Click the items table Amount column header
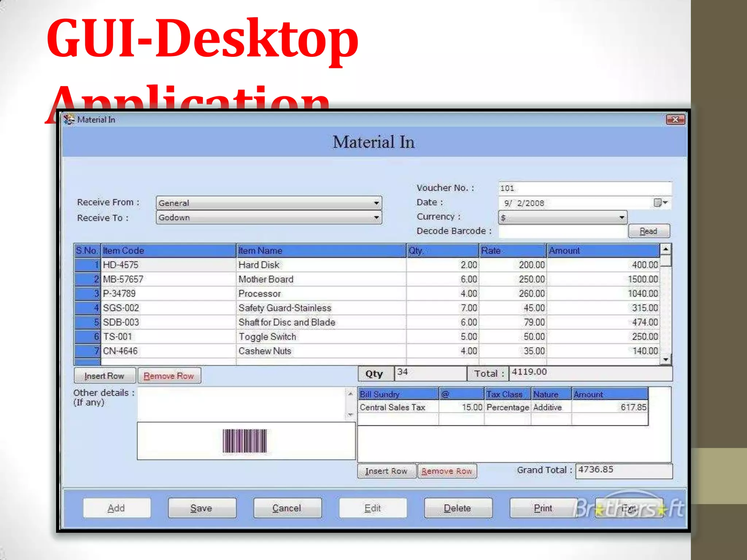Viewport: 747px width, 560px height. click(603, 250)
